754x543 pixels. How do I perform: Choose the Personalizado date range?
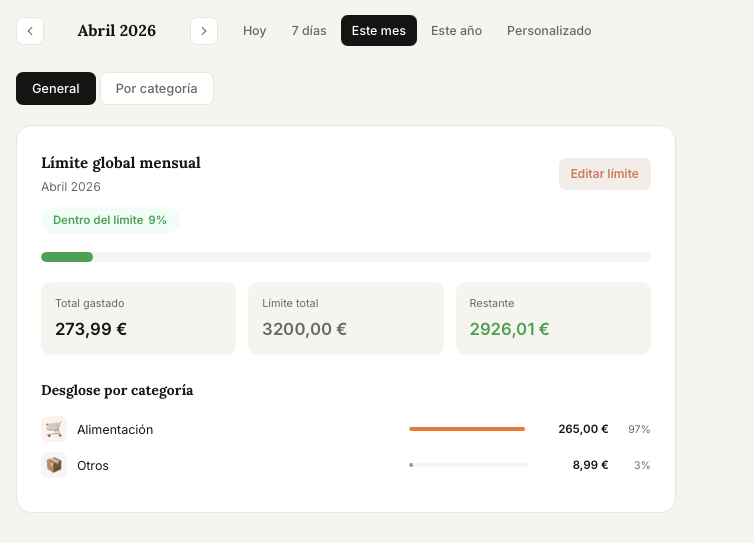(x=548, y=31)
